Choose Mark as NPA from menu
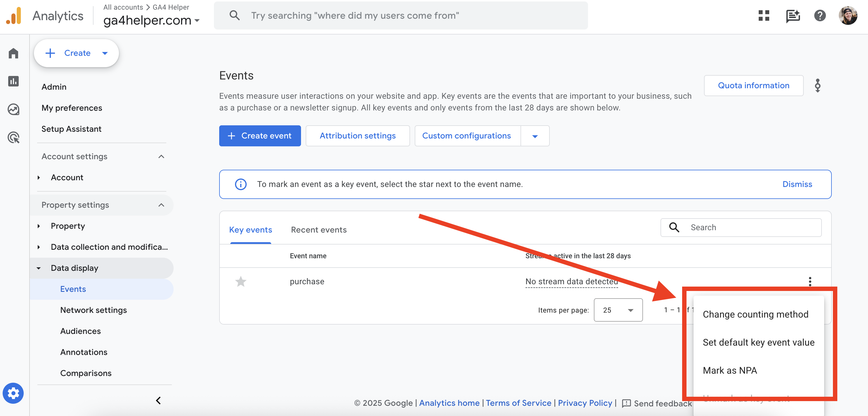Viewport: 868px width, 416px height. coord(730,370)
